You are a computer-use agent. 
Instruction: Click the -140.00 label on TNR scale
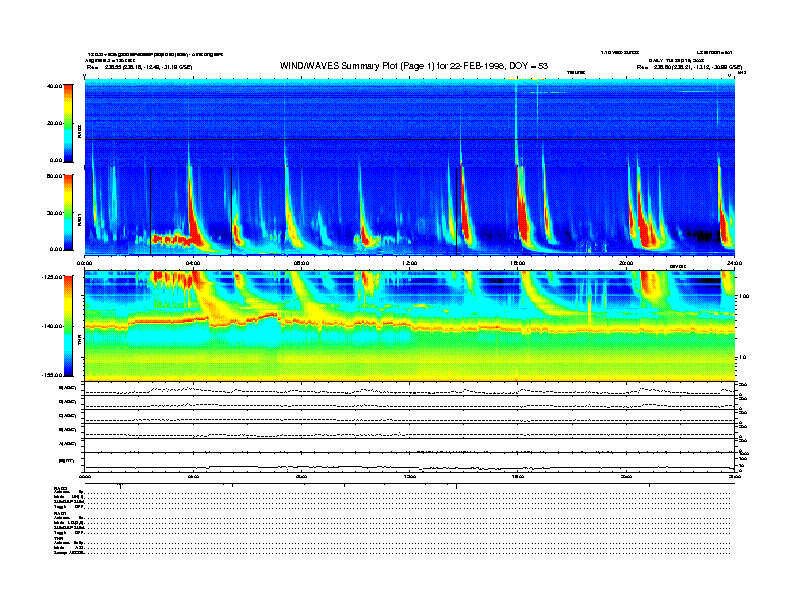(52, 326)
